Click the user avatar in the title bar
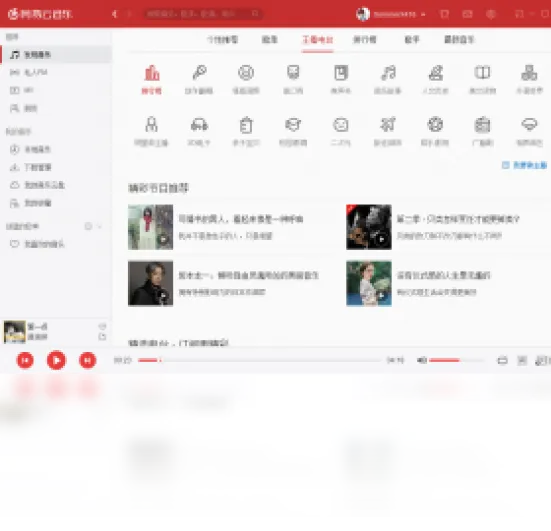The width and height of the screenshot is (551, 531). [363, 14]
